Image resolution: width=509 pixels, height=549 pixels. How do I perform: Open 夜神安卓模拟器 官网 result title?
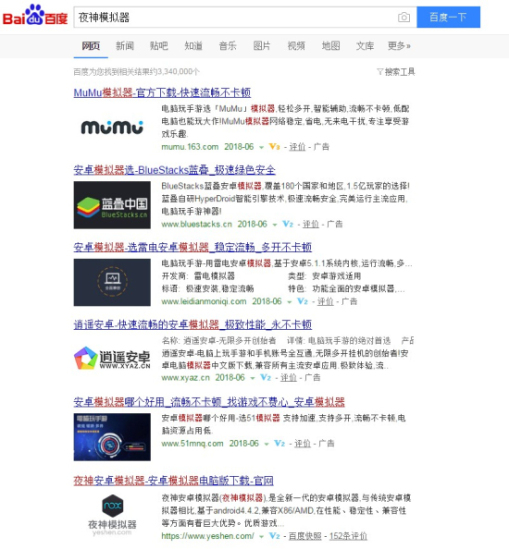(x=173, y=480)
